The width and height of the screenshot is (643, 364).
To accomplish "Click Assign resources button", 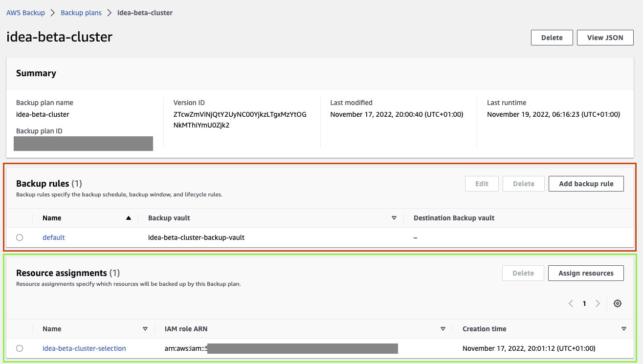I will [x=586, y=273].
